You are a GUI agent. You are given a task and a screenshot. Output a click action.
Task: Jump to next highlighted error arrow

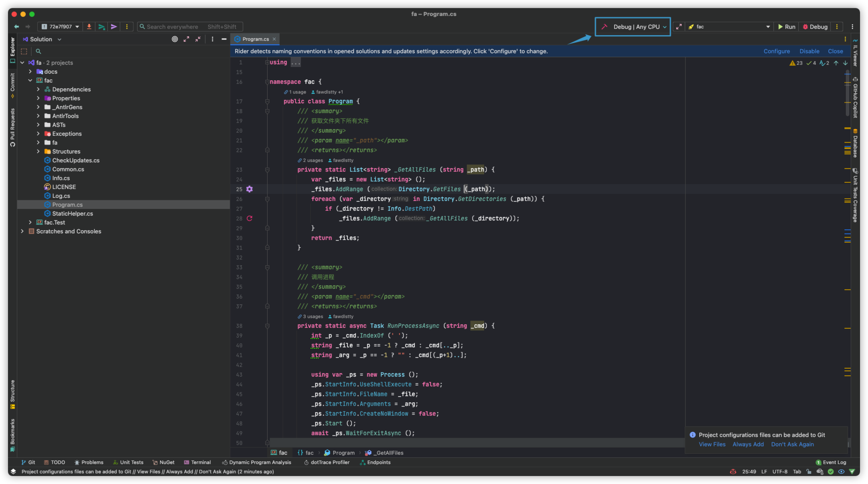point(845,63)
